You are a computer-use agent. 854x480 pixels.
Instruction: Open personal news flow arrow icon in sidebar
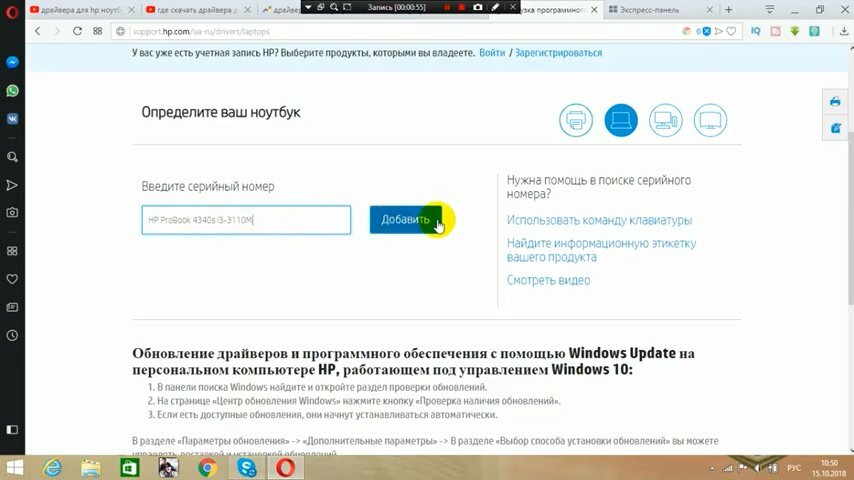(x=12, y=185)
